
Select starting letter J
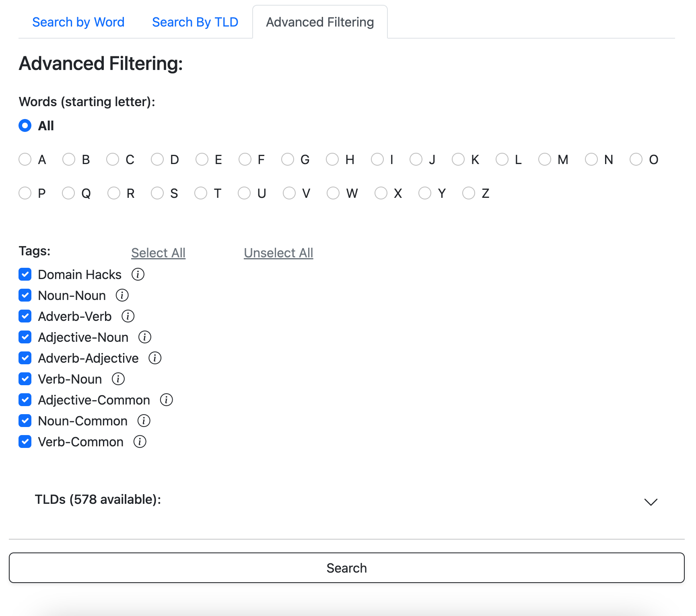(416, 160)
